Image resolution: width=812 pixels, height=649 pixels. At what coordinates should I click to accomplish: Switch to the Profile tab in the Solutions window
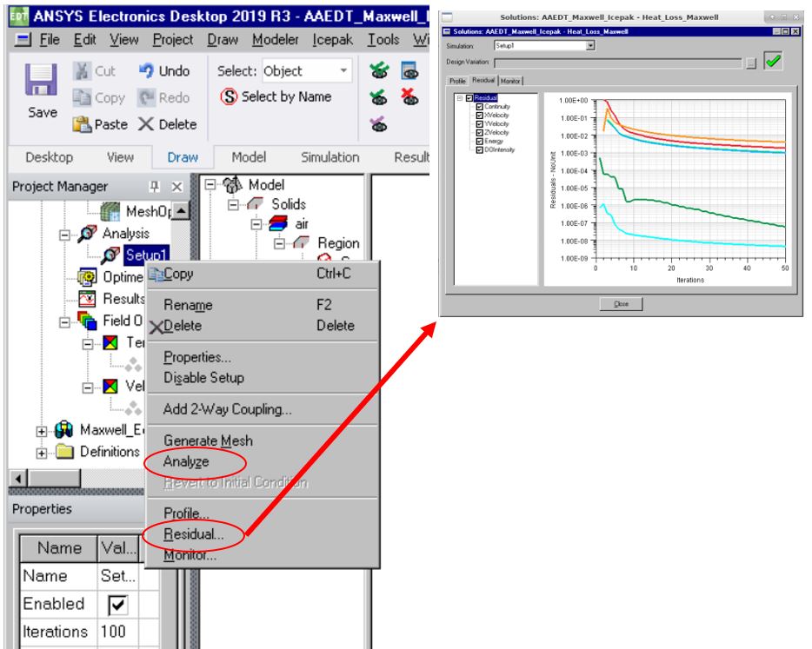[458, 81]
